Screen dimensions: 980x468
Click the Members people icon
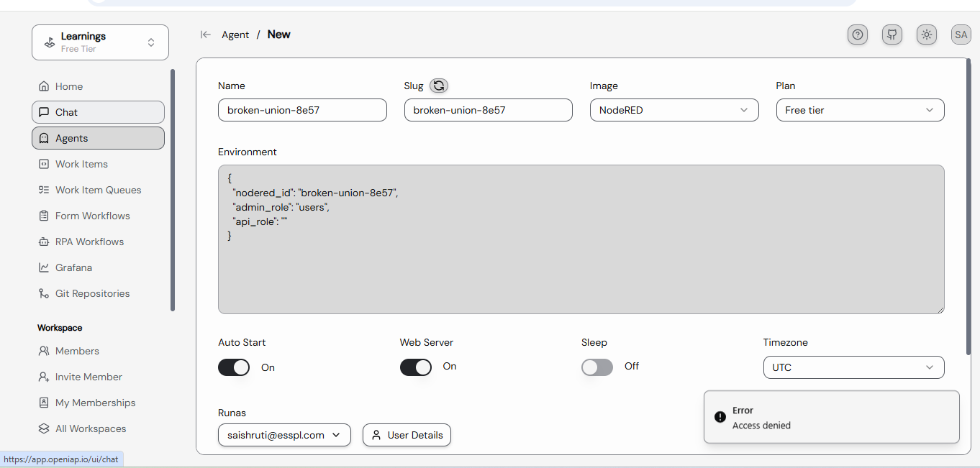pos(44,351)
